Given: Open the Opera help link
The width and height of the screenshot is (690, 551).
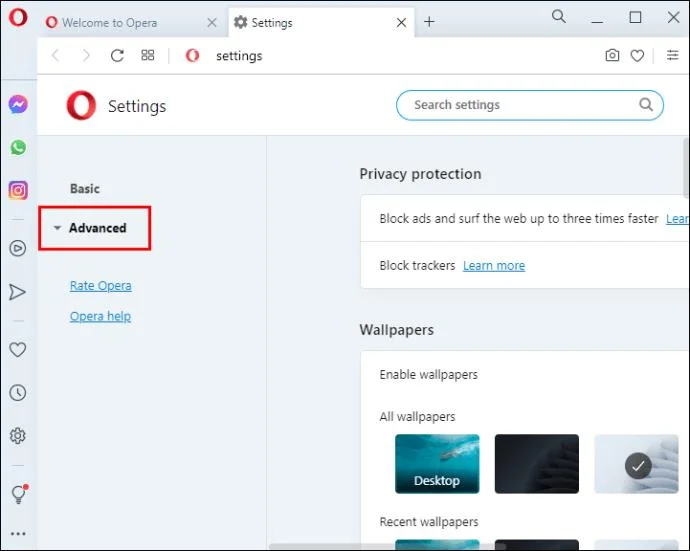Looking at the screenshot, I should [100, 316].
